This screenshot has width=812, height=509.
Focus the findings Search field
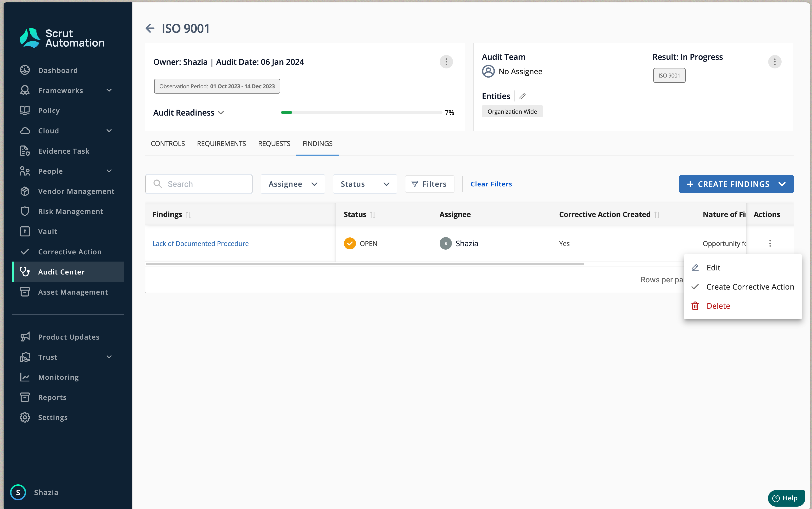tap(199, 184)
